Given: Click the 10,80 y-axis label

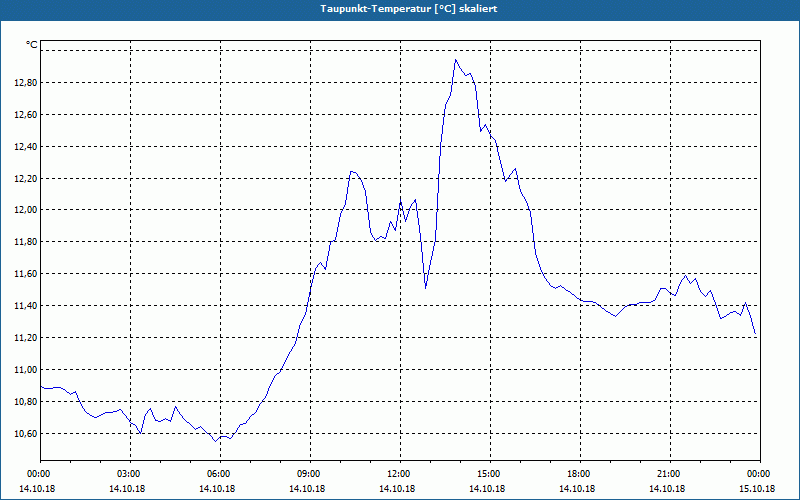Looking at the screenshot, I should point(25,402).
